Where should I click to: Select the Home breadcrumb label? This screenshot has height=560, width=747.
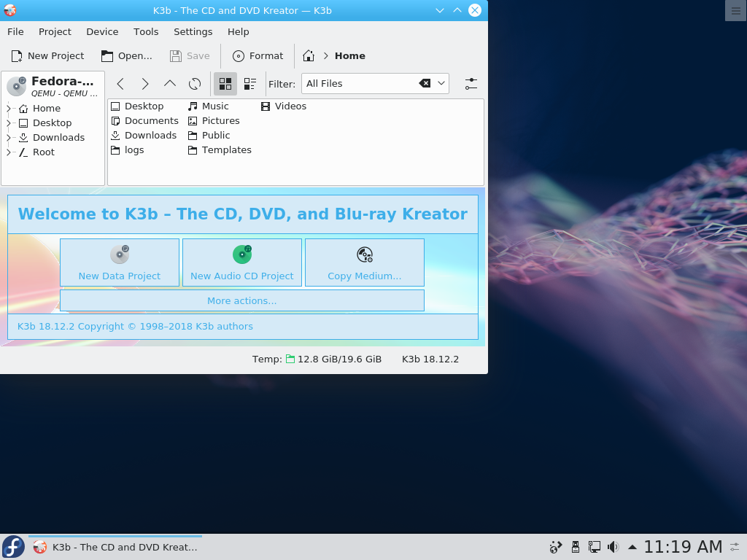(349, 55)
